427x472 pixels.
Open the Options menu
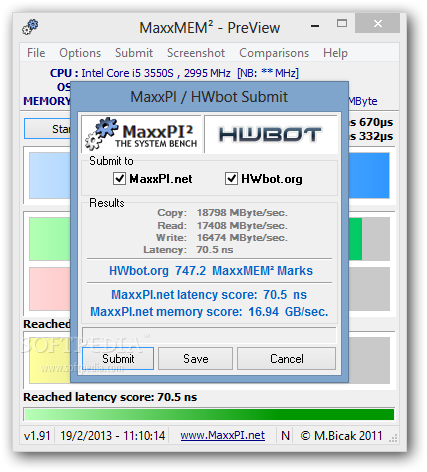coord(80,53)
